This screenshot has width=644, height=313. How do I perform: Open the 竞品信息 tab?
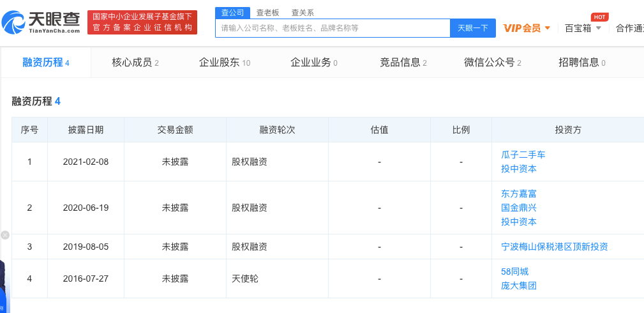(x=403, y=63)
